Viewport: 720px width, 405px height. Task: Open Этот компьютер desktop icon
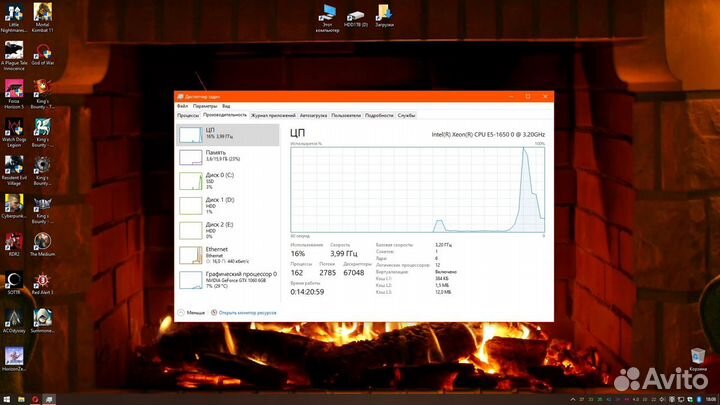327,18
